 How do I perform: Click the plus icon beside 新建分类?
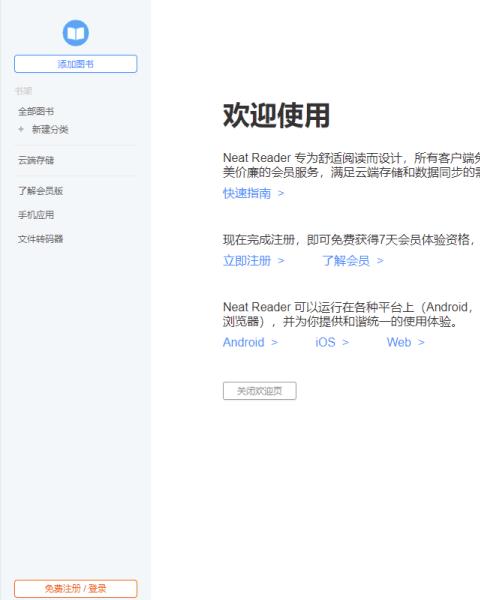click(21, 129)
